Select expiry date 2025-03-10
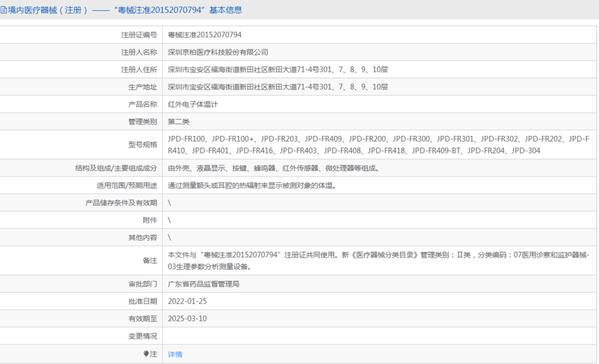This screenshot has width=599, height=364. pos(187,319)
